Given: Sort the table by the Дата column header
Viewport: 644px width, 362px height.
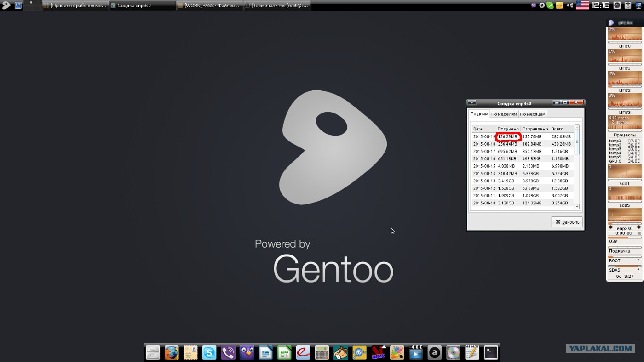Looking at the screenshot, I should pyautogui.click(x=483, y=129).
